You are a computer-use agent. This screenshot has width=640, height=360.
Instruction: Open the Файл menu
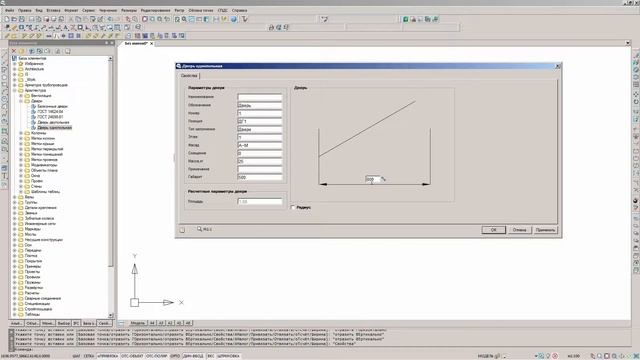(x=10, y=10)
